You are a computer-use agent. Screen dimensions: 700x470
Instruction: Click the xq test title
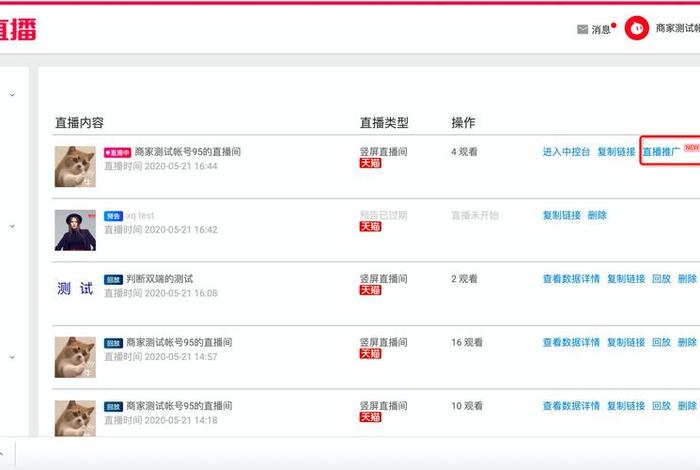tap(140, 216)
